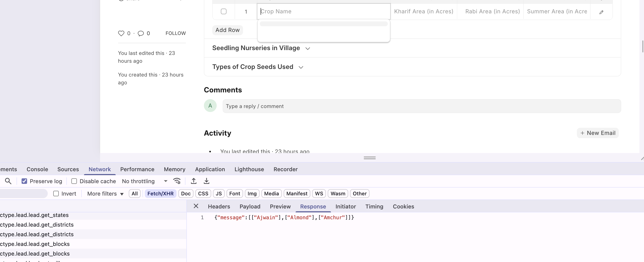Image resolution: width=644 pixels, height=262 pixels.
Task: Click the Rabi Area (in Acres) cell
Action: pos(490,11)
